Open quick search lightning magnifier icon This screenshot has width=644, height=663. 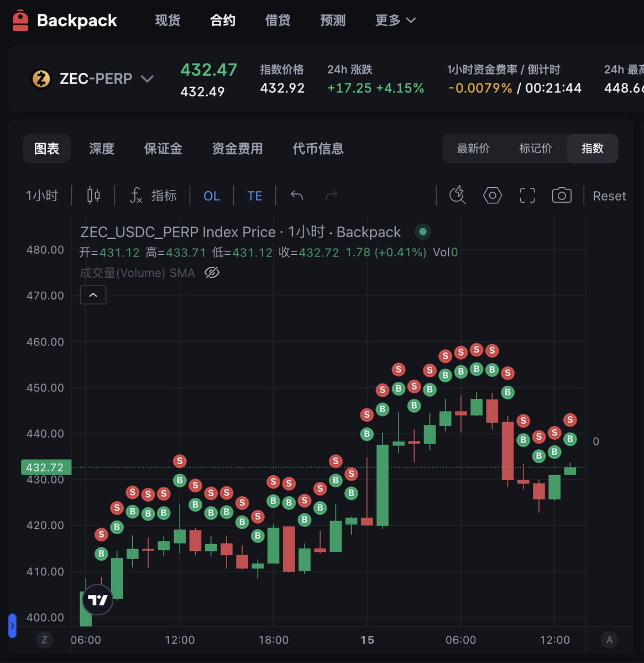click(457, 196)
